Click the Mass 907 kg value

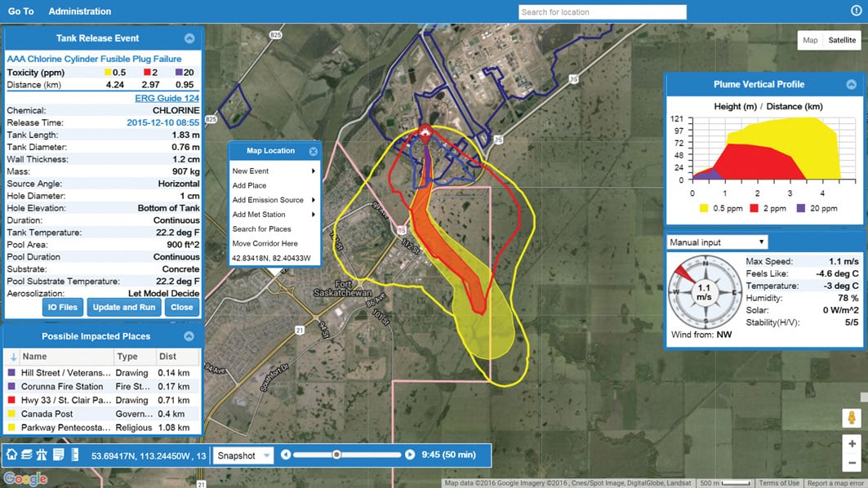[x=186, y=171]
